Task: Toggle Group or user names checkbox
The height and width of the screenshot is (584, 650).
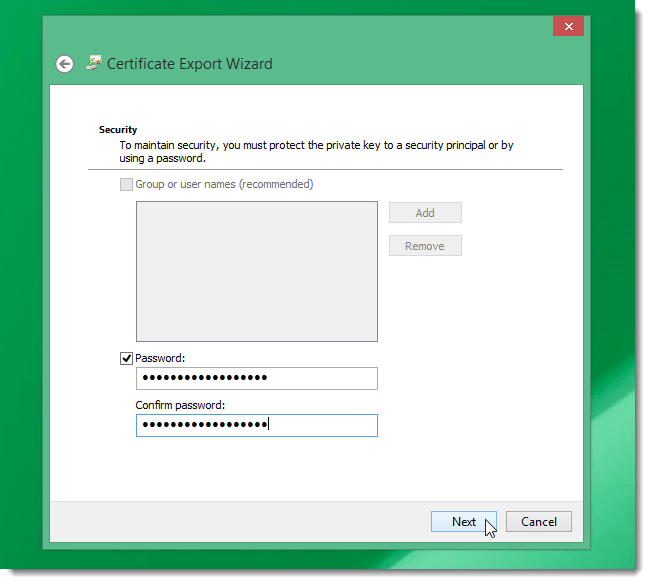Action: (126, 184)
